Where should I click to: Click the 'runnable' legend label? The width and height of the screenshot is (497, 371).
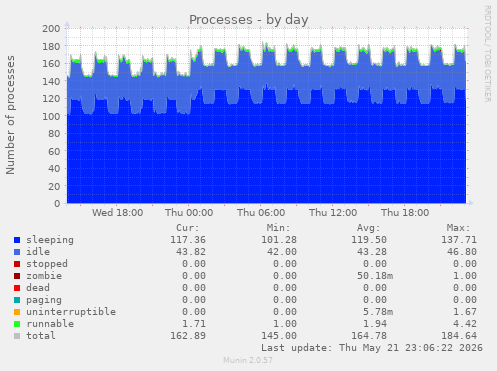click(x=50, y=324)
